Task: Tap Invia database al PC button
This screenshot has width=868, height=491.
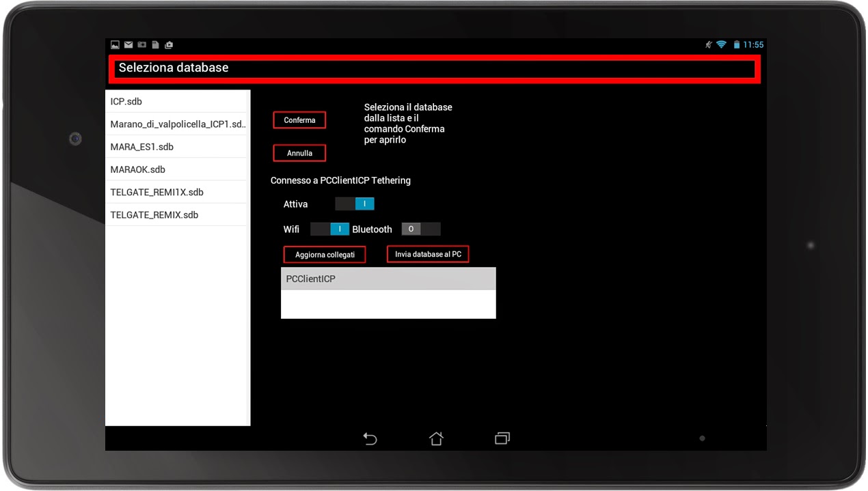Action: (x=428, y=254)
